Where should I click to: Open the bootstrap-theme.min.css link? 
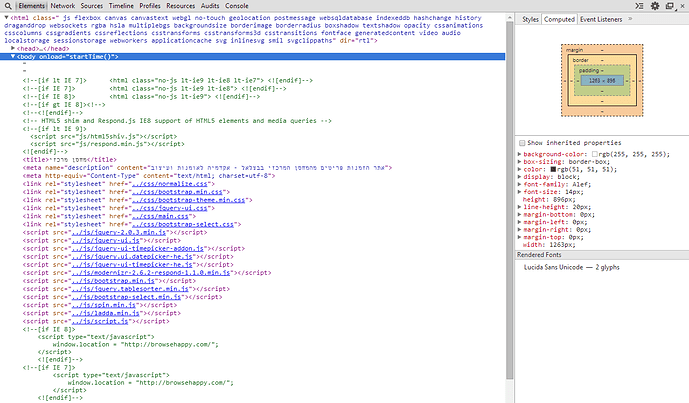click(188, 200)
